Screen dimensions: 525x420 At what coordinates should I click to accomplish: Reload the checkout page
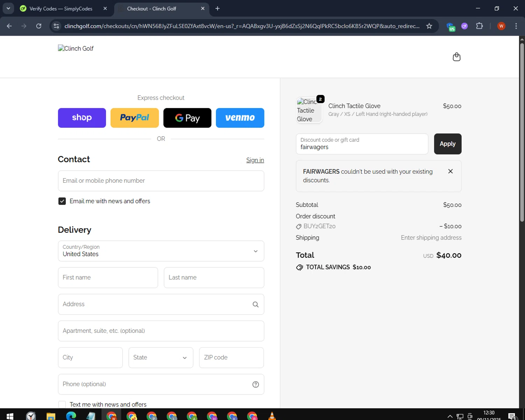tap(38, 26)
